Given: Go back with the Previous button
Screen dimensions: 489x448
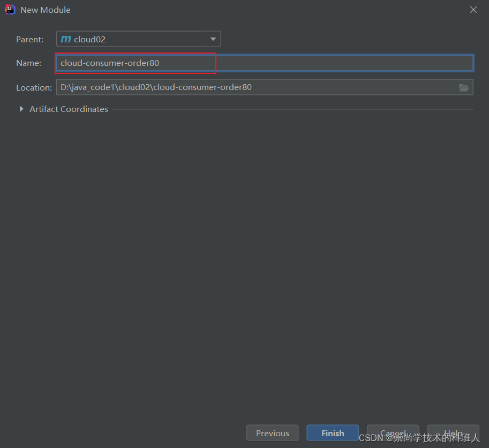Looking at the screenshot, I should [272, 433].
